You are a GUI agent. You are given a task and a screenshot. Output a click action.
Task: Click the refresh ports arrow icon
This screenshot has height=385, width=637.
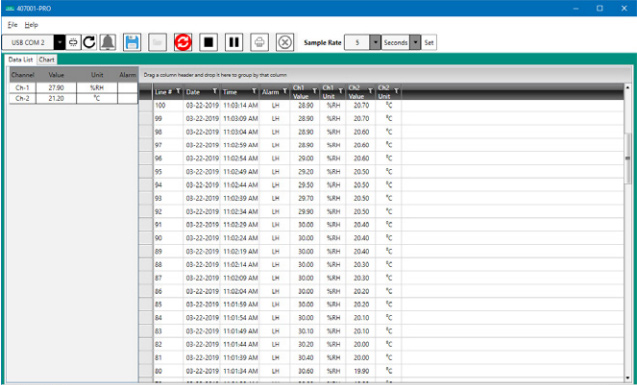click(x=89, y=42)
